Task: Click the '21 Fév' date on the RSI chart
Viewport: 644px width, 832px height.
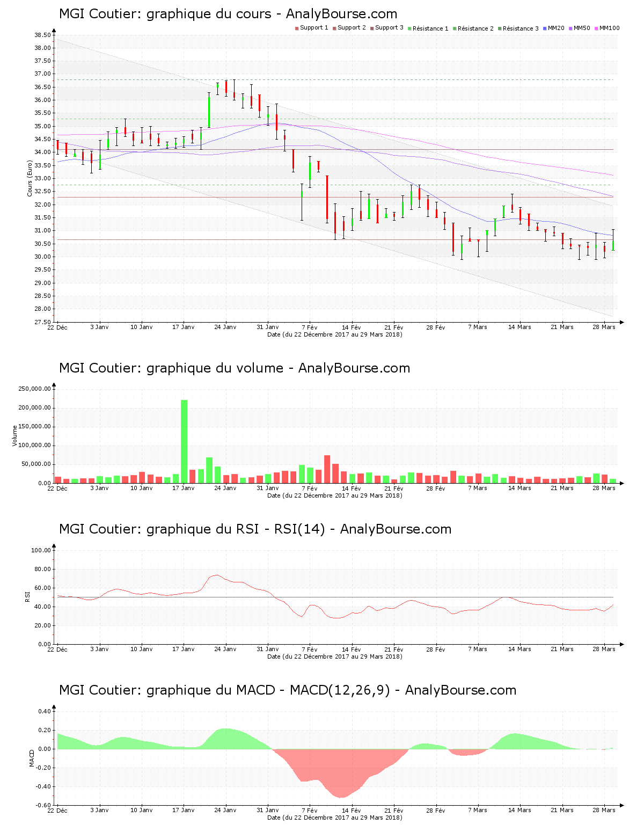Action: point(394,649)
